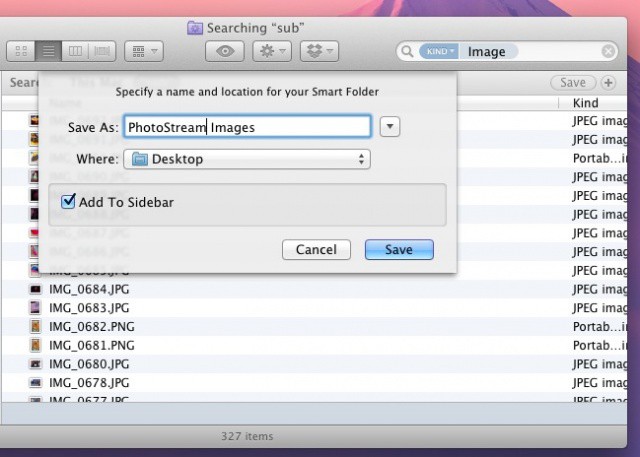Expand the save dialog with arrow button
Screen dimensions: 640x457
[x=390, y=126]
